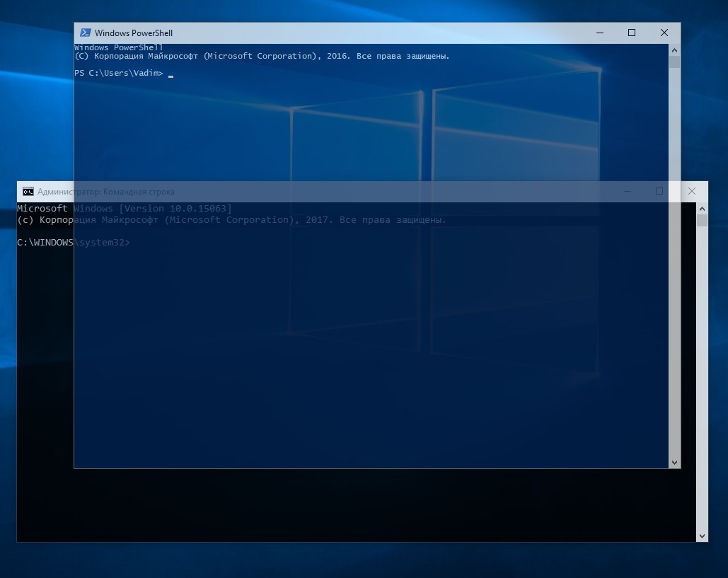Minimize the Windows PowerShell window

600,33
